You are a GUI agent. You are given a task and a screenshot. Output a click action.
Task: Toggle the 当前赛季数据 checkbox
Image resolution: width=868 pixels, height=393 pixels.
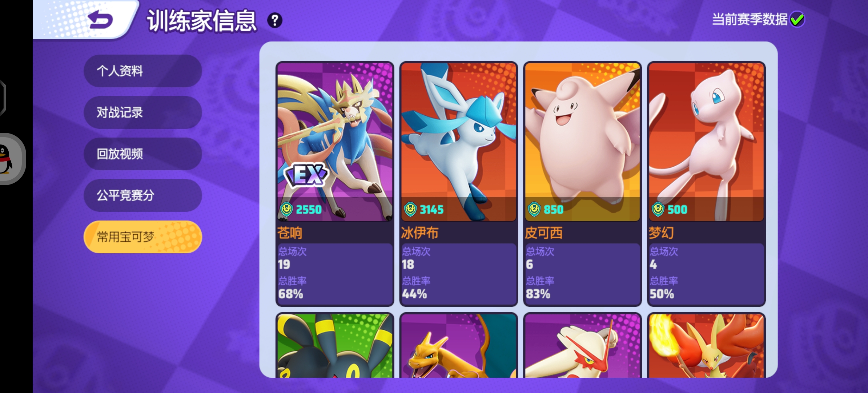[797, 19]
